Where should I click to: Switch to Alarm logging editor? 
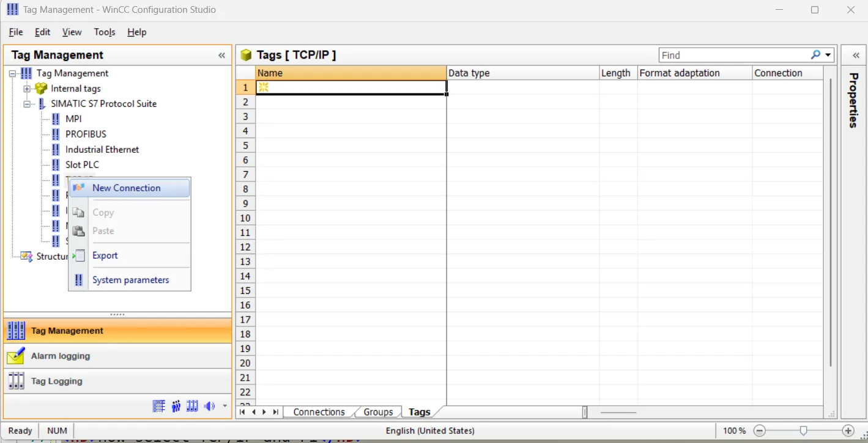[117, 356]
